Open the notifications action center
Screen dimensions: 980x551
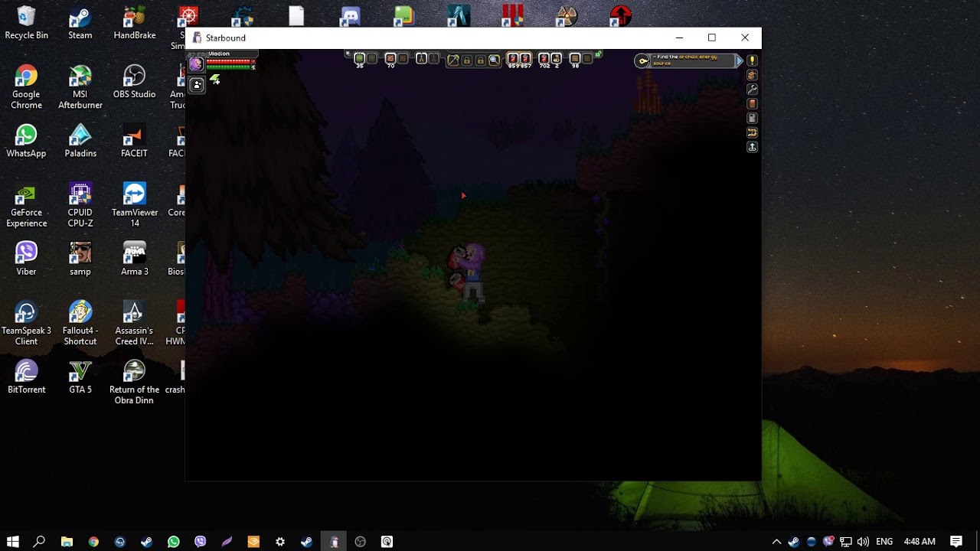coord(956,541)
